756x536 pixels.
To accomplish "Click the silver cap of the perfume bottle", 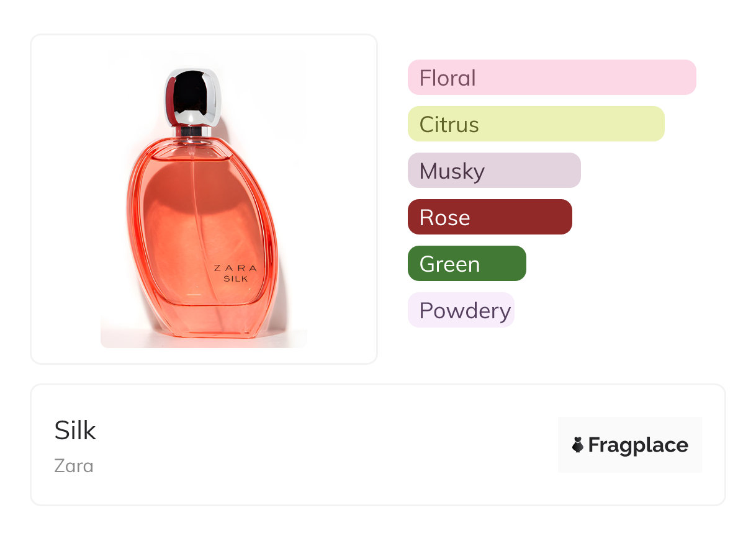I will [192, 96].
